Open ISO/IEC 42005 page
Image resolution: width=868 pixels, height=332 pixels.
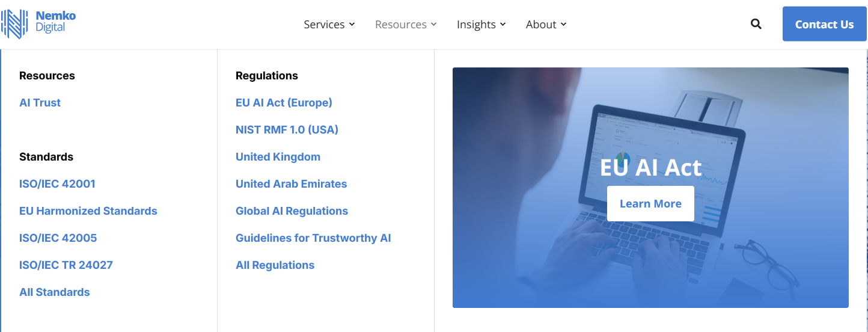point(58,238)
